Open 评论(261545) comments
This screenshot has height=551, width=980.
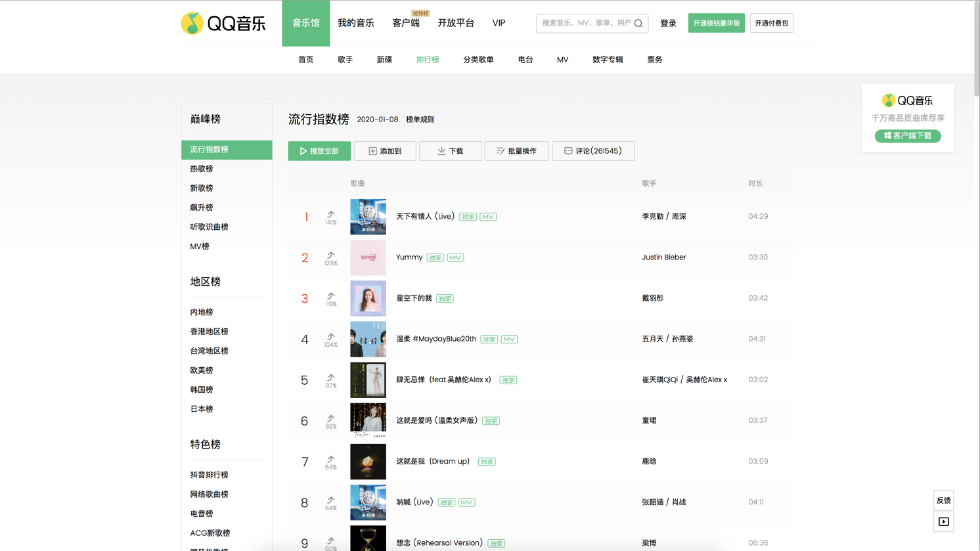pyautogui.click(x=592, y=151)
